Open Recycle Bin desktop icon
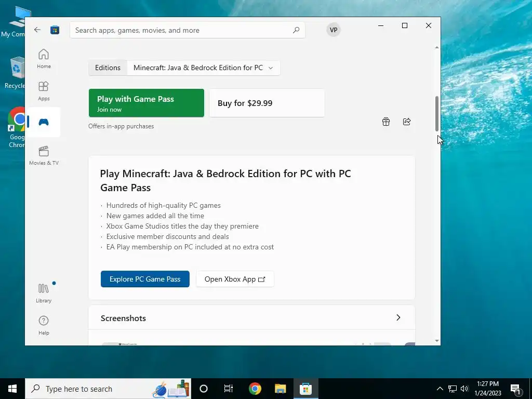This screenshot has height=399, width=532. [x=15, y=73]
